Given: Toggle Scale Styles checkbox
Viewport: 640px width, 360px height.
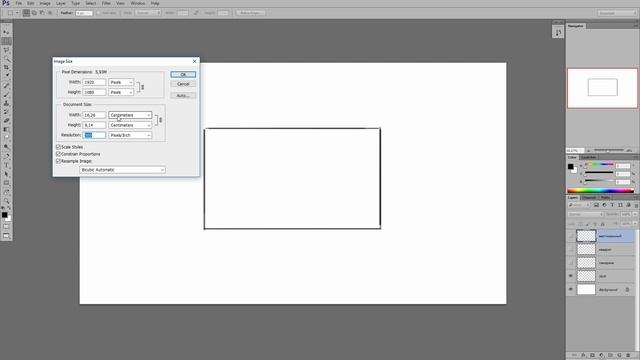Looking at the screenshot, I should click(x=58, y=147).
